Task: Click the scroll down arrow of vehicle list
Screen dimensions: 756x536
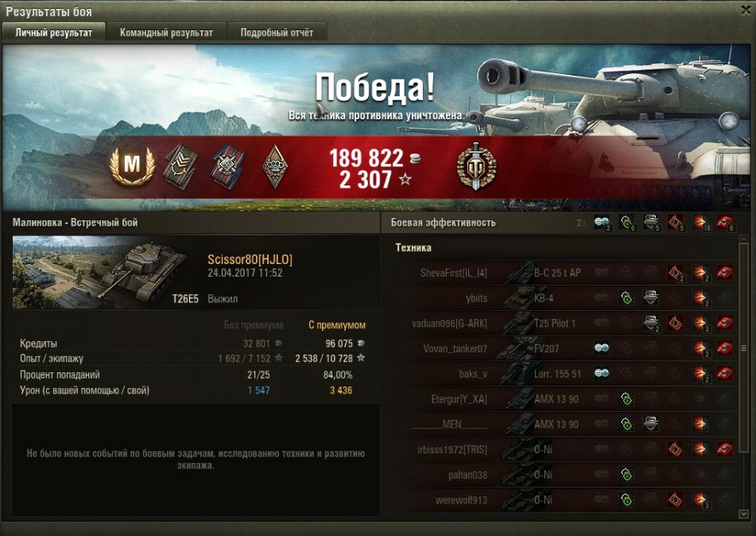Action: coord(743,515)
